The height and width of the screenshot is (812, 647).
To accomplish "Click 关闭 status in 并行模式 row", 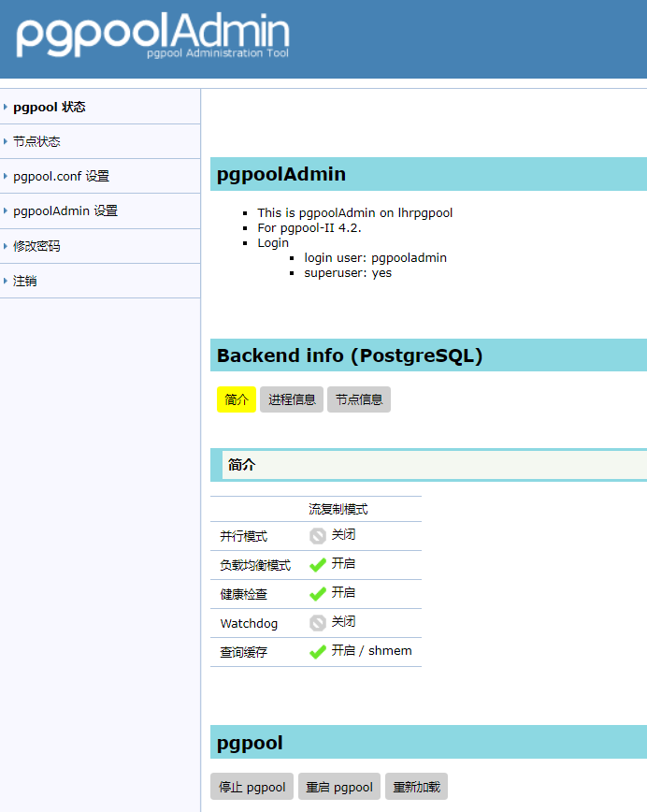I will pos(344,534).
